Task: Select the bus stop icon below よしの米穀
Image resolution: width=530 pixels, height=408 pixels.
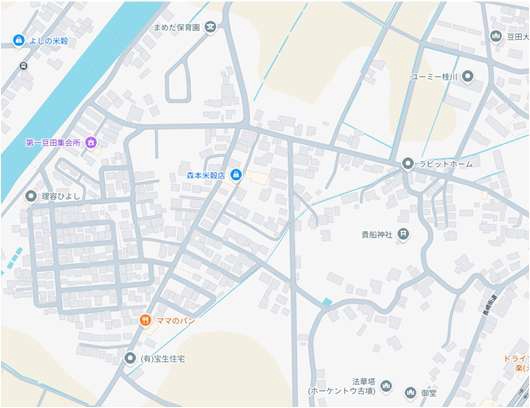Action: pyautogui.click(x=24, y=66)
